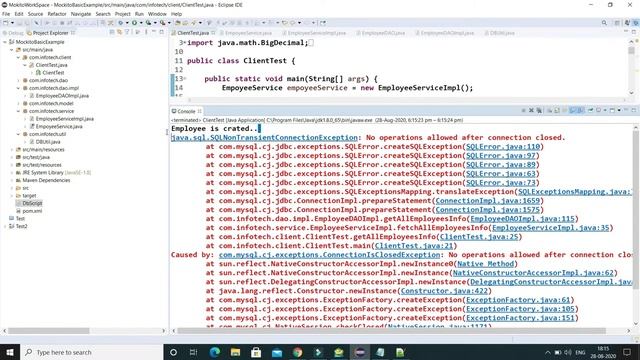This screenshot has width=640, height=360.
Task: Click the SQLNonTransientConnectionException link
Action: click(264, 138)
